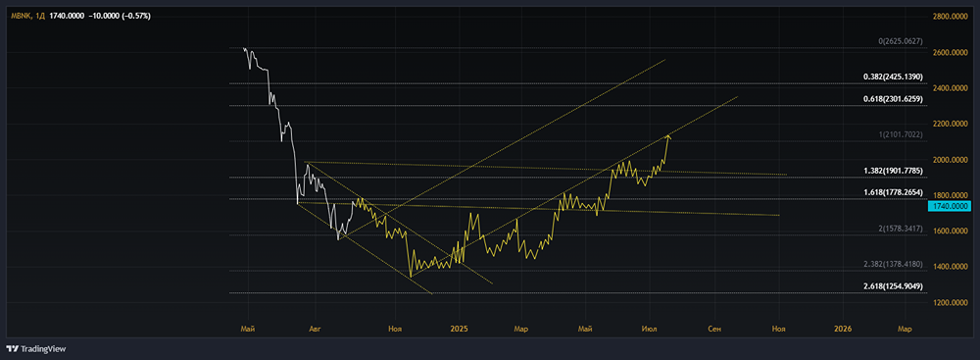Click the Fibonacci level 2(1578.3417) label
The image size is (980, 360).
coord(901,228)
